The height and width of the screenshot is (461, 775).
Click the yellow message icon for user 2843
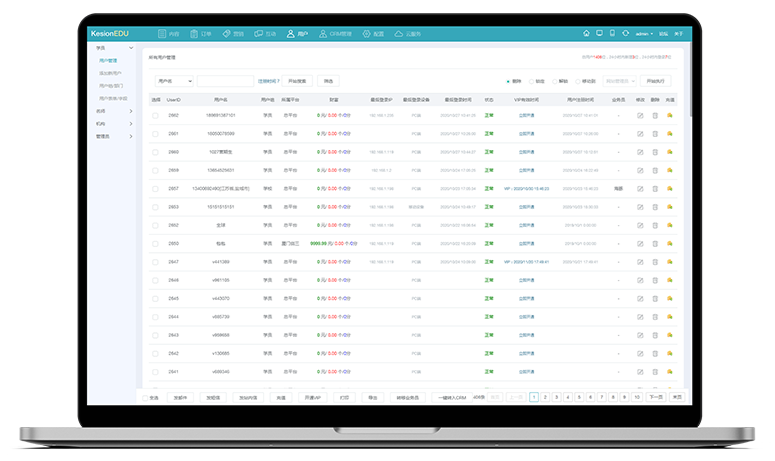tap(670, 335)
